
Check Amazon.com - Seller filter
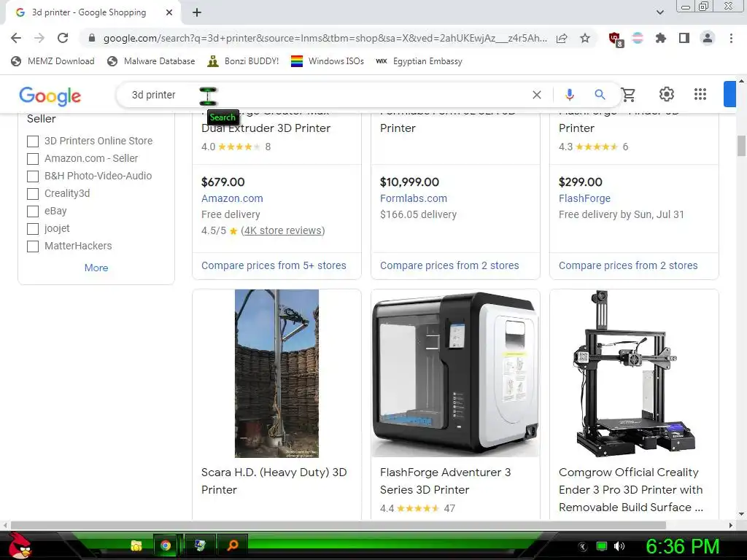pos(33,158)
